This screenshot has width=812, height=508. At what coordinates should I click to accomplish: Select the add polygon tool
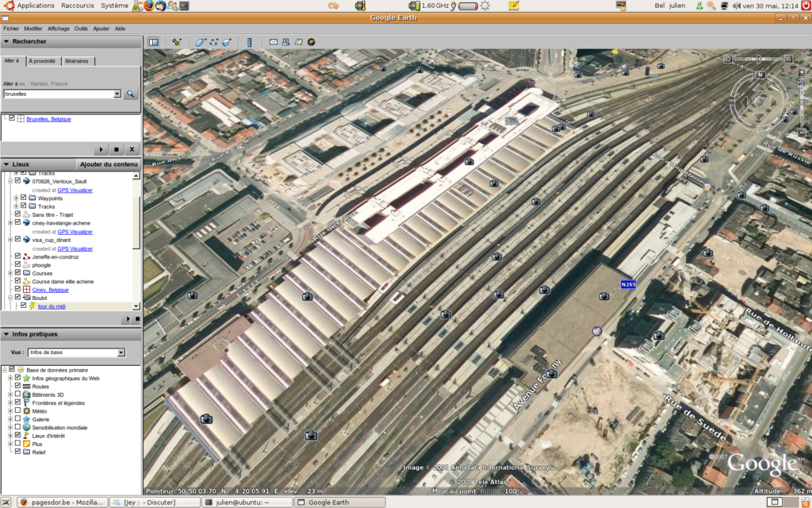(201, 42)
